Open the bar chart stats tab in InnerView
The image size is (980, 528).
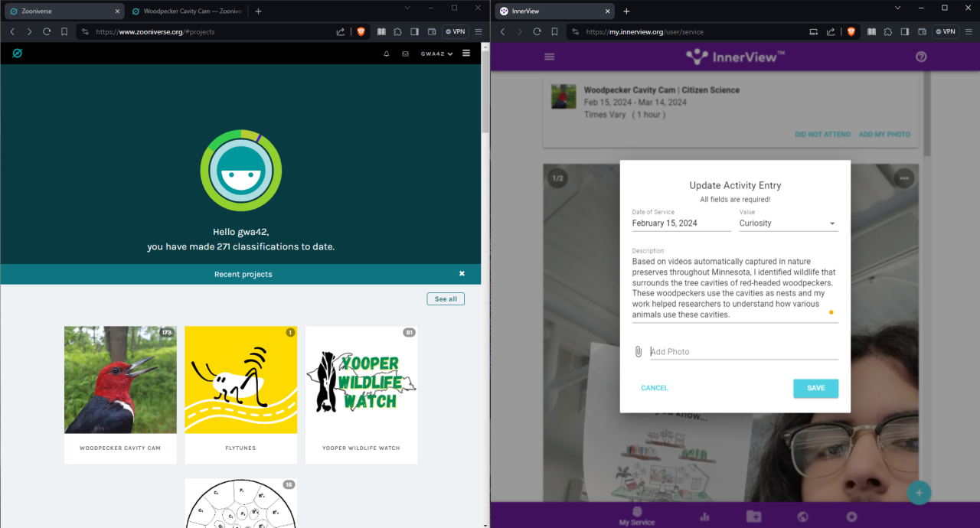click(x=704, y=517)
